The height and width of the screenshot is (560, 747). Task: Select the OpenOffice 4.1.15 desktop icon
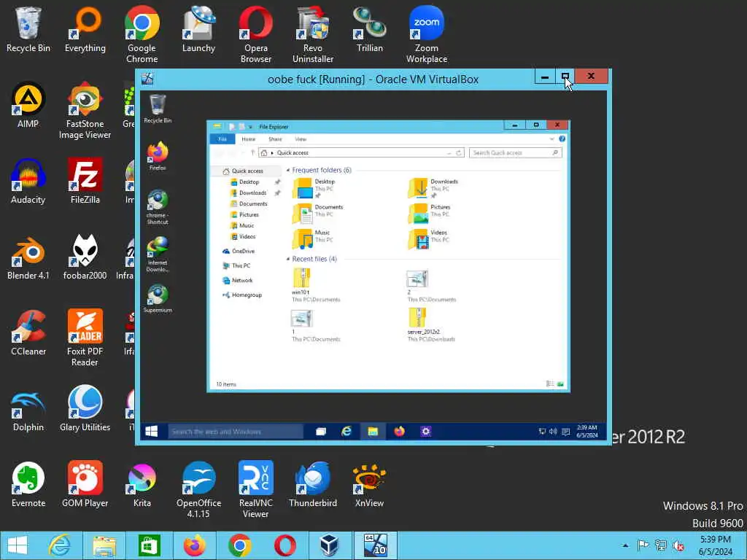pos(198,490)
